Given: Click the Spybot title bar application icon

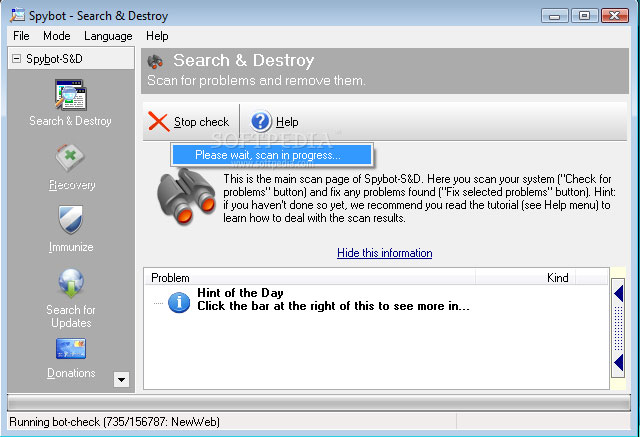Looking at the screenshot, I should tap(18, 15).
